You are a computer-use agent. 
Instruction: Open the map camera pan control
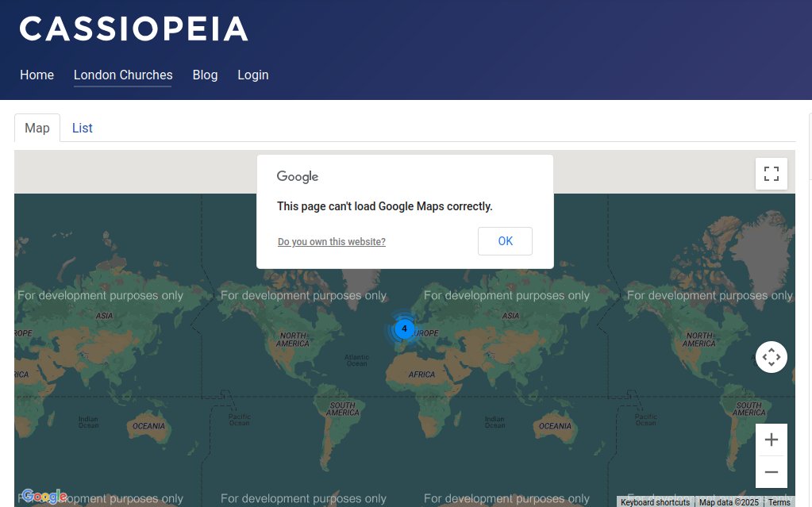tap(771, 357)
